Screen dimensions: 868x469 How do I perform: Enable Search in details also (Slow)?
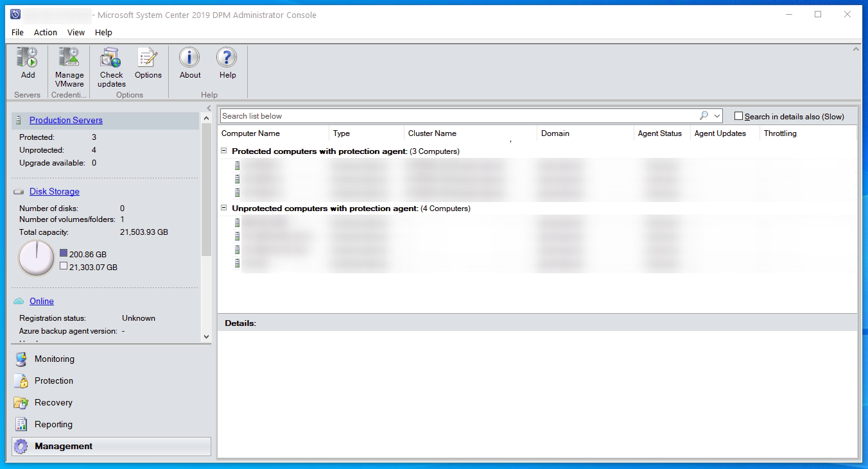[x=738, y=116]
